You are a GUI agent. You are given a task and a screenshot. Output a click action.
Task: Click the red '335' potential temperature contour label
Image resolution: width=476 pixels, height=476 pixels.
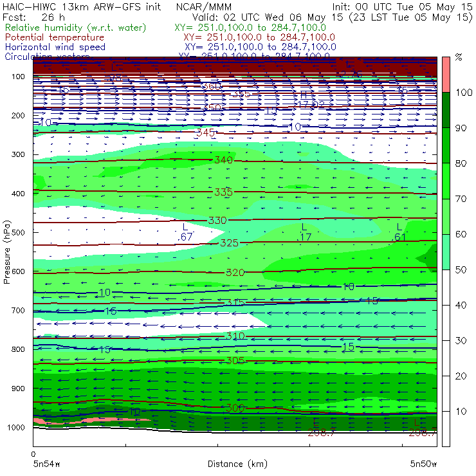pyautogui.click(x=223, y=192)
